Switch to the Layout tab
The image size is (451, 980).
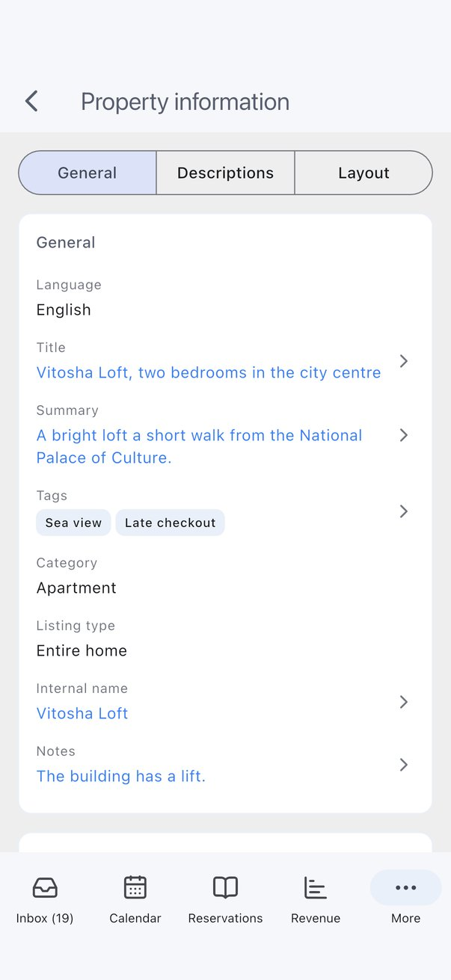click(x=363, y=173)
